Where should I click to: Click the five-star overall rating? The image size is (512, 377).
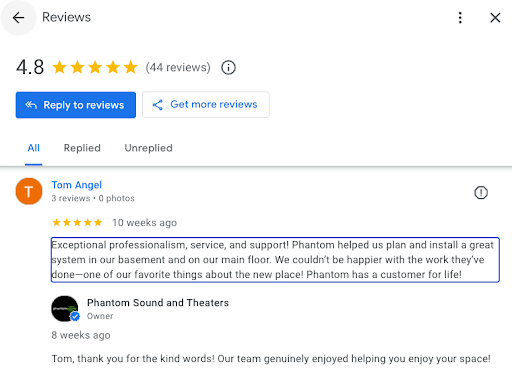tap(95, 67)
